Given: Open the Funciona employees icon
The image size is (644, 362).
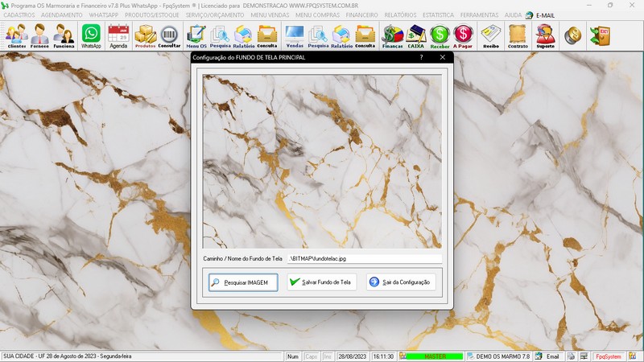Looking at the screenshot, I should point(64,36).
